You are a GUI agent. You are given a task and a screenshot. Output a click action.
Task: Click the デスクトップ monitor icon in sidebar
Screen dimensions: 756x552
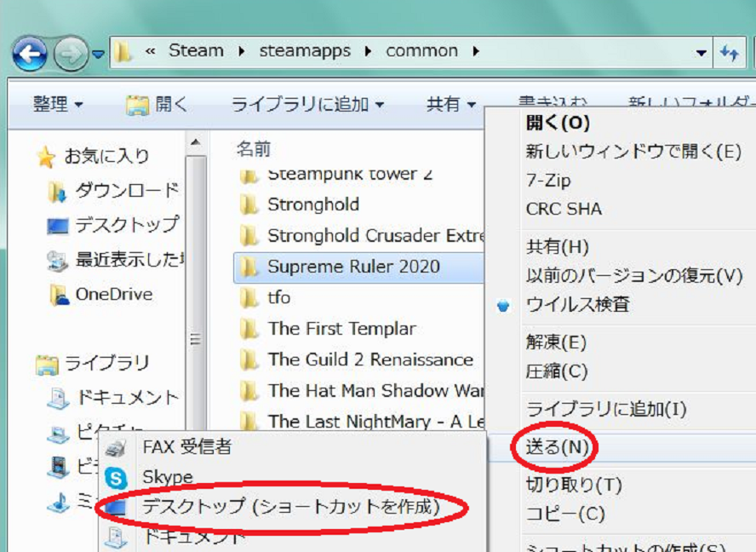click(x=57, y=227)
